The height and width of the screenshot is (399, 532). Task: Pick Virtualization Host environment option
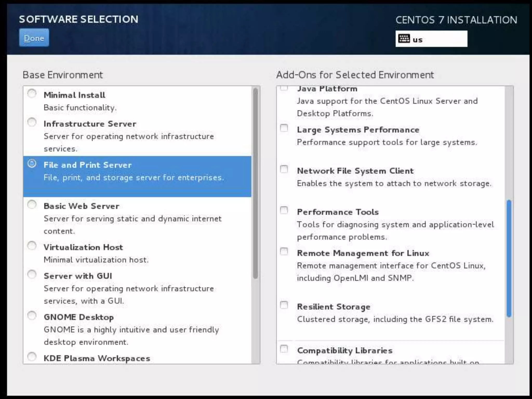[32, 246]
